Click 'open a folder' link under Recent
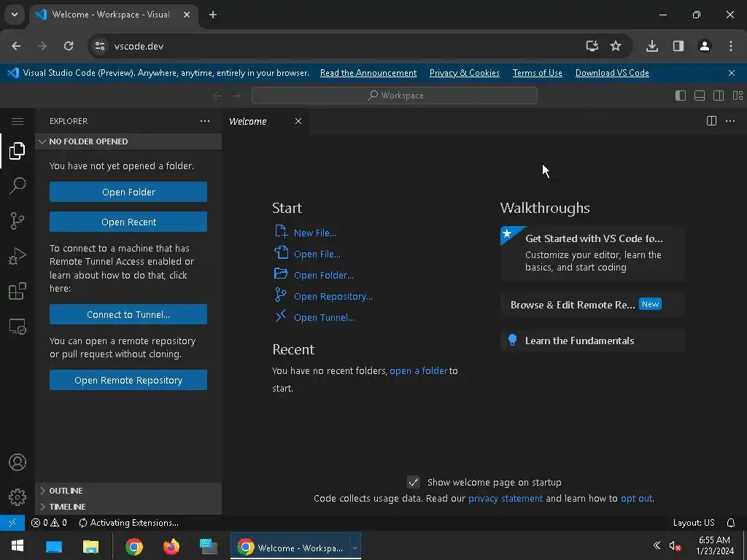The height and width of the screenshot is (560, 747). pyautogui.click(x=418, y=370)
